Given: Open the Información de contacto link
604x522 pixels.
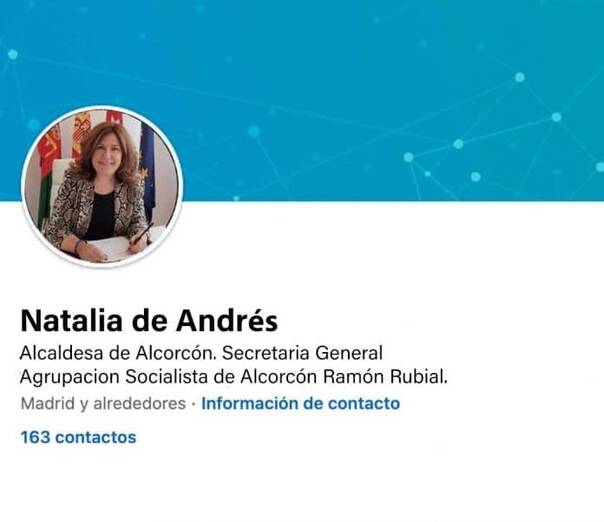Looking at the screenshot, I should coord(300,403).
